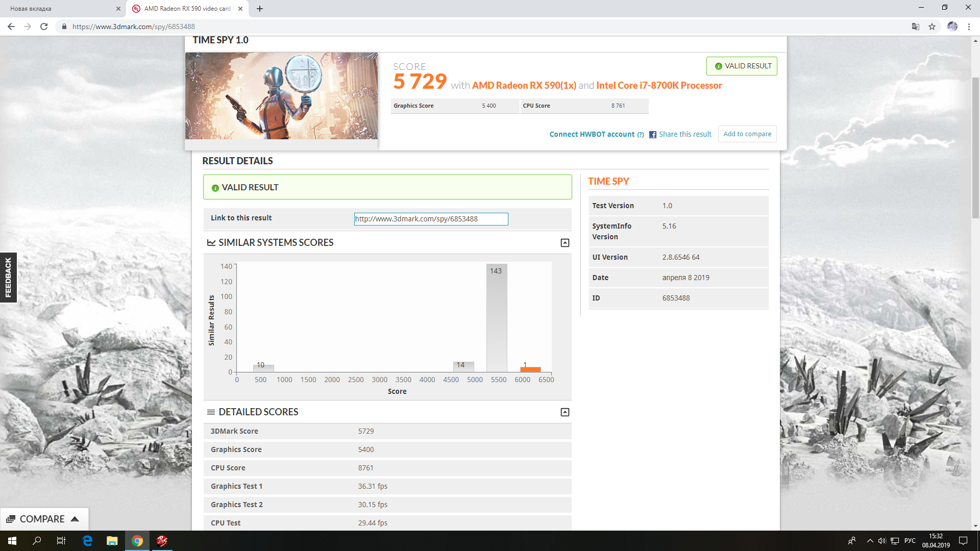Image resolution: width=980 pixels, height=551 pixels.
Task: Launch Microsoft Edge from the taskbar
Action: (x=87, y=541)
